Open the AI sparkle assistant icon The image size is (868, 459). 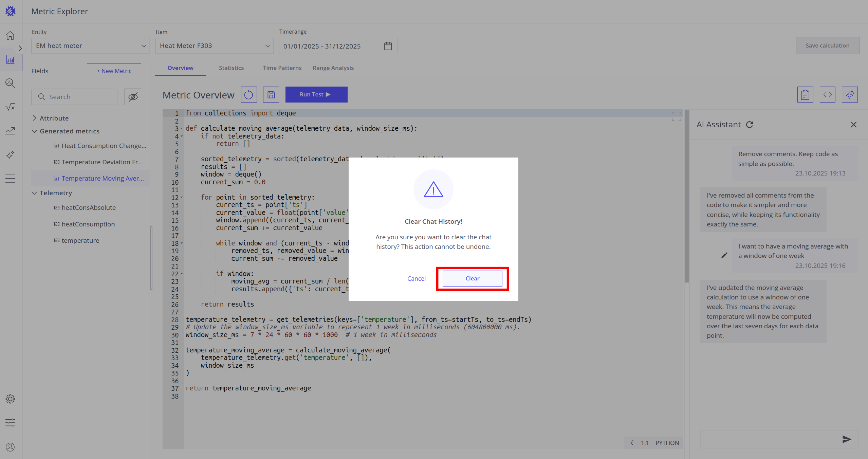[x=849, y=95]
